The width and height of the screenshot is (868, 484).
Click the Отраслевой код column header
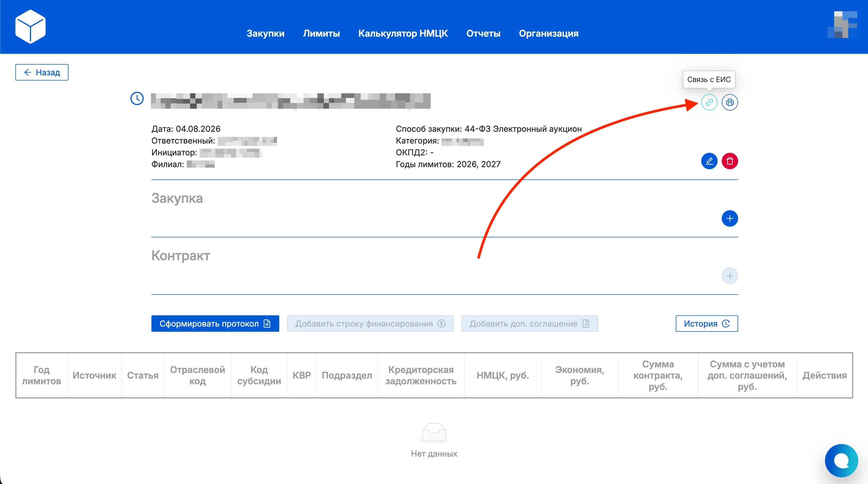(x=198, y=376)
